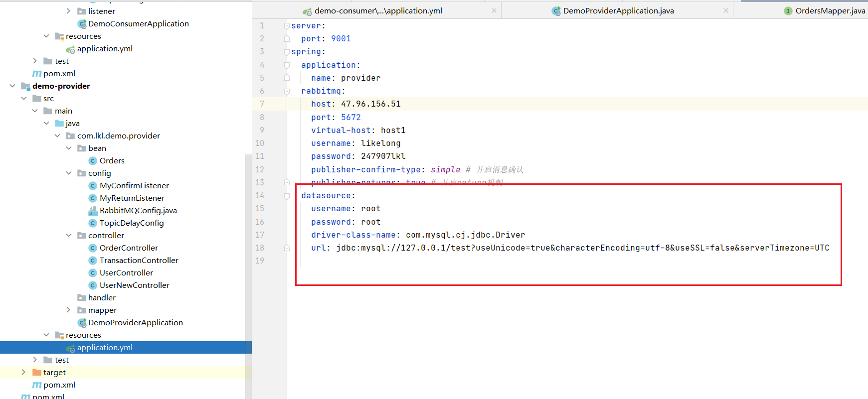Image resolution: width=868 pixels, height=399 pixels.
Task: Fold the rabbitmq block at line 6
Action: (287, 91)
